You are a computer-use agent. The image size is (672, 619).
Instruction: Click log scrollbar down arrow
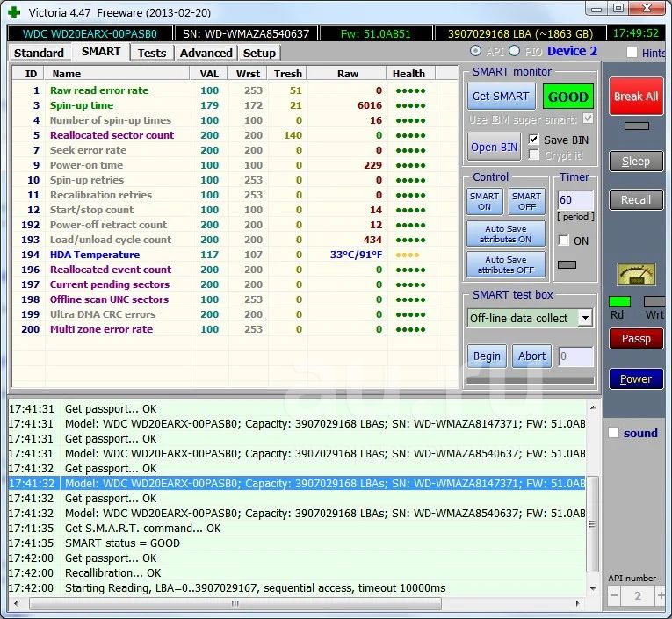593,588
